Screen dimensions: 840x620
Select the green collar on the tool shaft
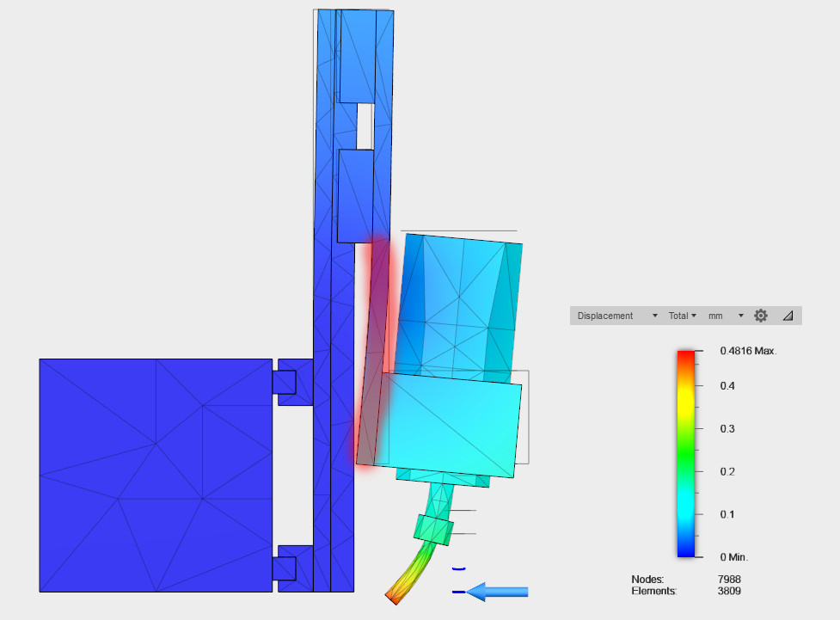433,530
